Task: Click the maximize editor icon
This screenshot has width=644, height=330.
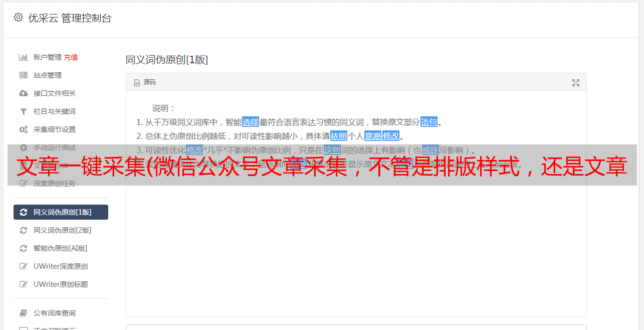Action: tap(576, 83)
